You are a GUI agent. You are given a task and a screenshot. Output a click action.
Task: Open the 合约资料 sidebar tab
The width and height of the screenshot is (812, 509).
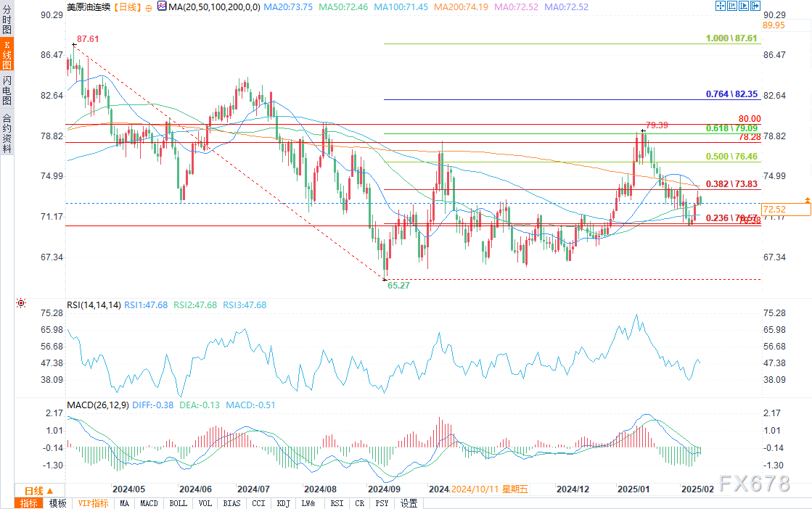point(7,132)
